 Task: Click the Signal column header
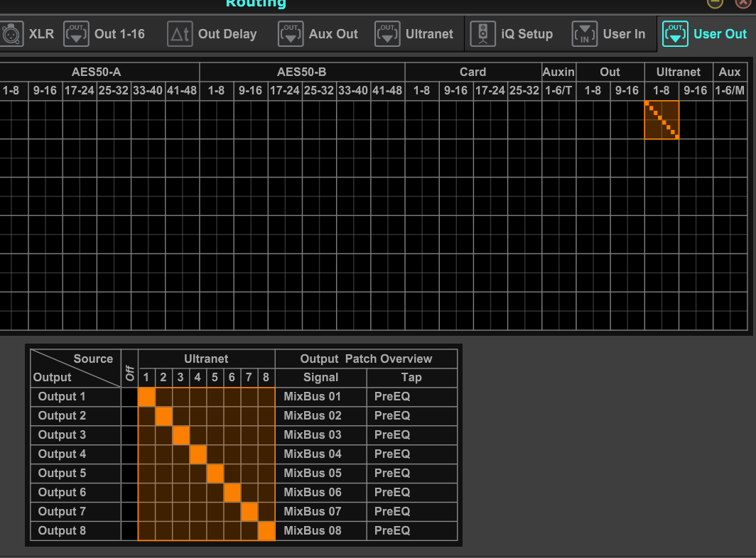pos(321,378)
